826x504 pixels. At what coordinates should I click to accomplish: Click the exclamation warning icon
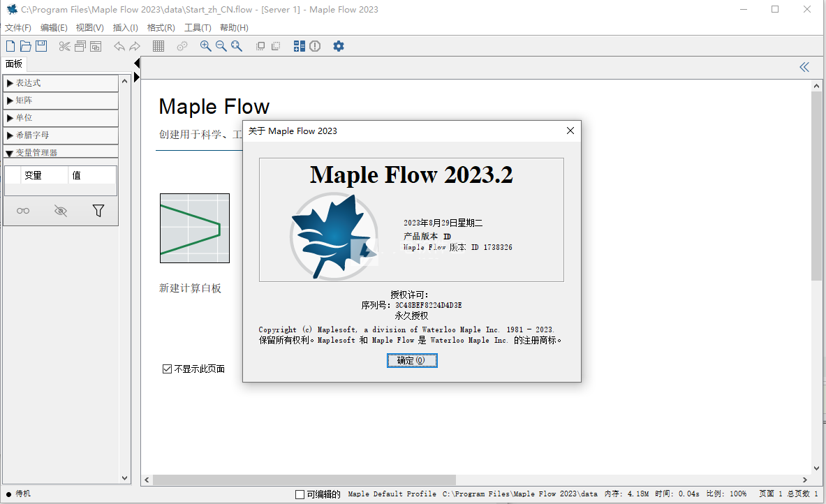(315, 46)
